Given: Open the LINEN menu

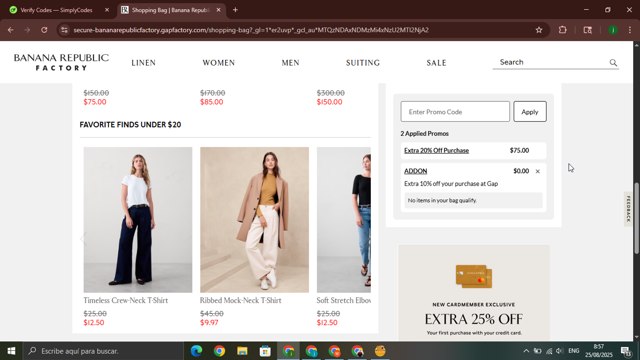Looking at the screenshot, I should 143,63.
